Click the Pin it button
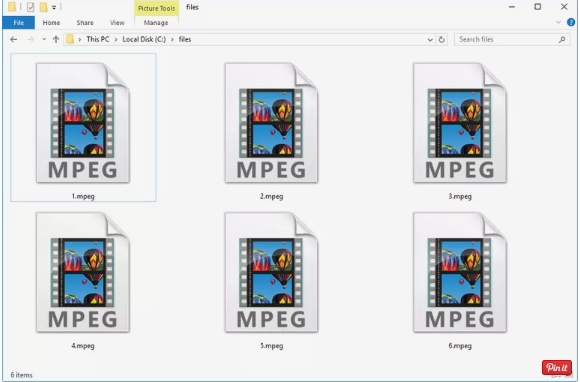 [557, 367]
